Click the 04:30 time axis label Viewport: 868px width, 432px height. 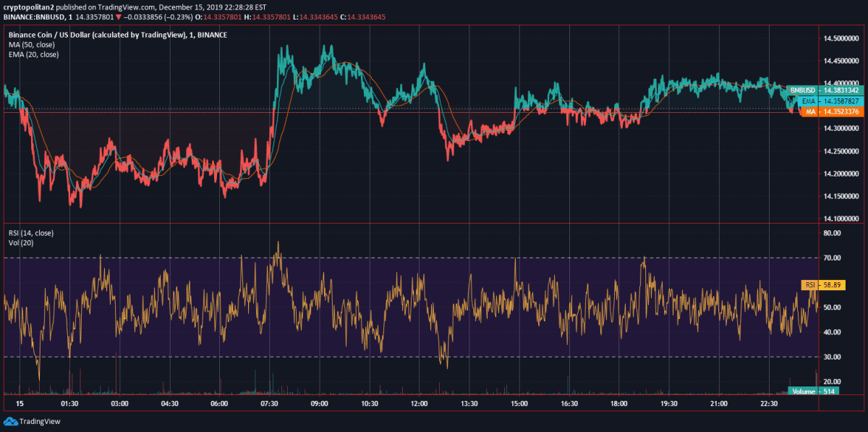169,404
